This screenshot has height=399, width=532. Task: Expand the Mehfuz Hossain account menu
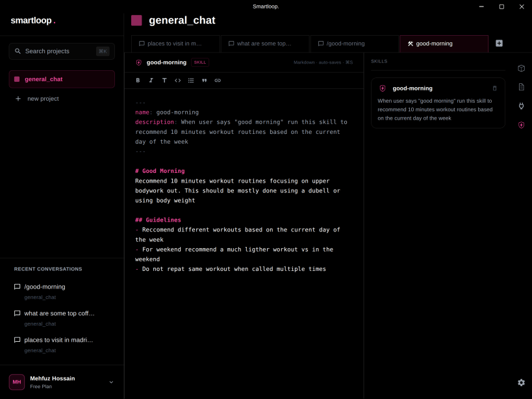pos(111,382)
